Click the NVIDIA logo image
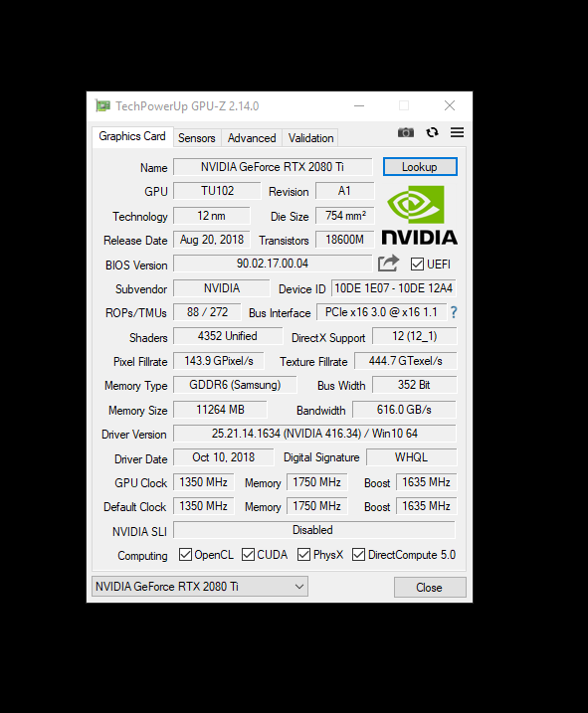The image size is (588, 713). click(x=419, y=216)
